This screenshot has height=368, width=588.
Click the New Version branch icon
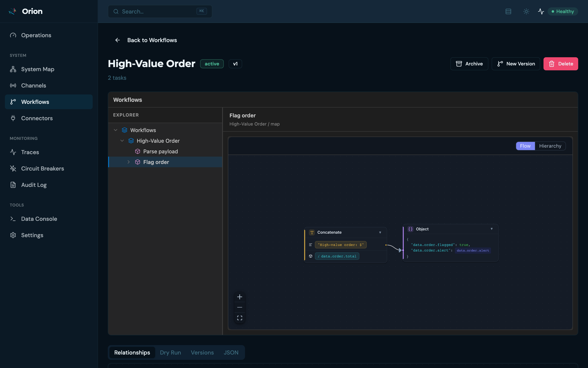click(500, 64)
